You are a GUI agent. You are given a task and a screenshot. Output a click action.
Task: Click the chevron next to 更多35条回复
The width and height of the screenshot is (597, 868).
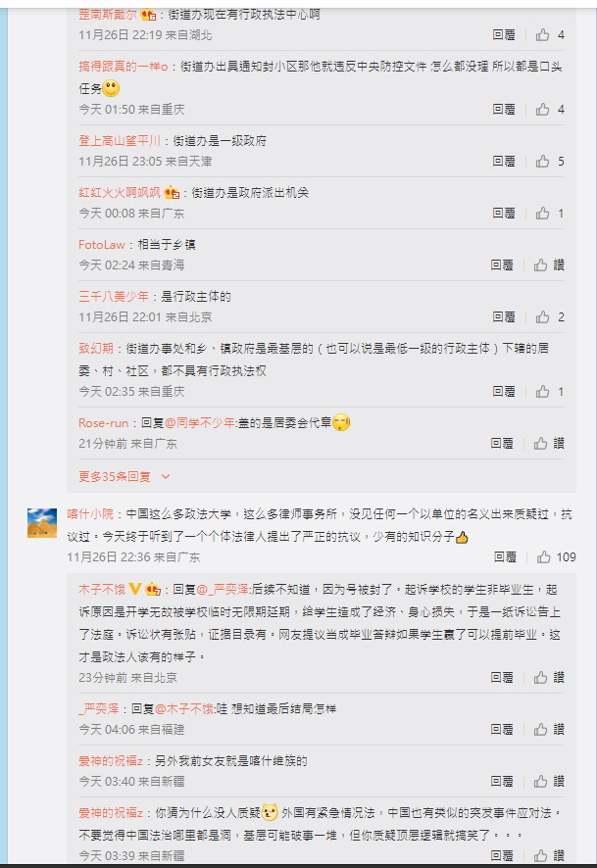pyautogui.click(x=165, y=477)
